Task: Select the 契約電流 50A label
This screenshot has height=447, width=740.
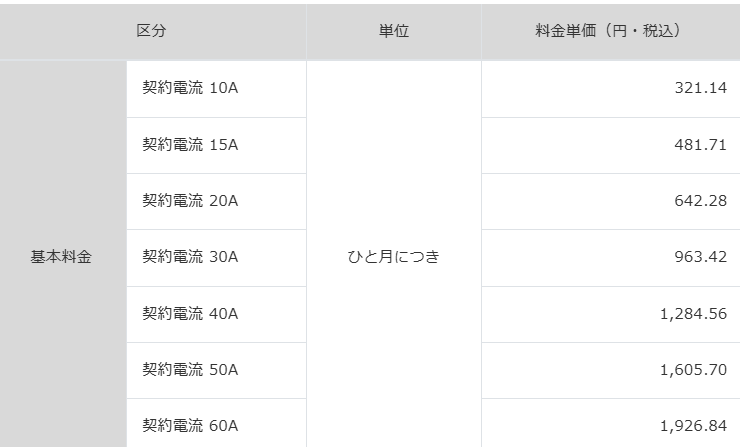Action: pyautogui.click(x=190, y=370)
